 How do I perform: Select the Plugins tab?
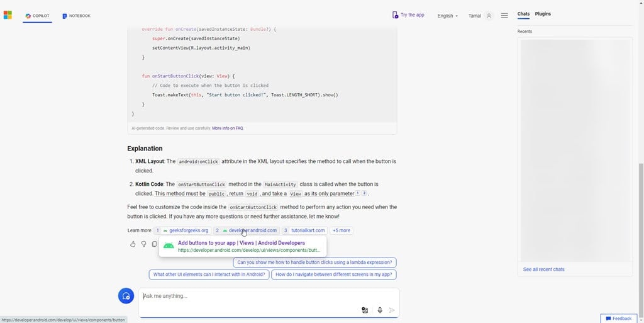543,14
